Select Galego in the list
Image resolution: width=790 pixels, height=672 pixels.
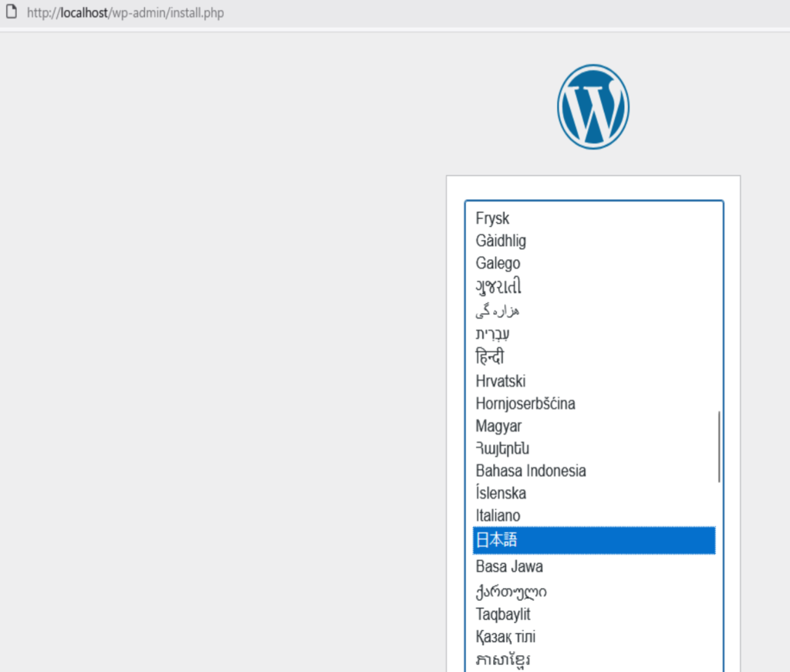coord(498,263)
